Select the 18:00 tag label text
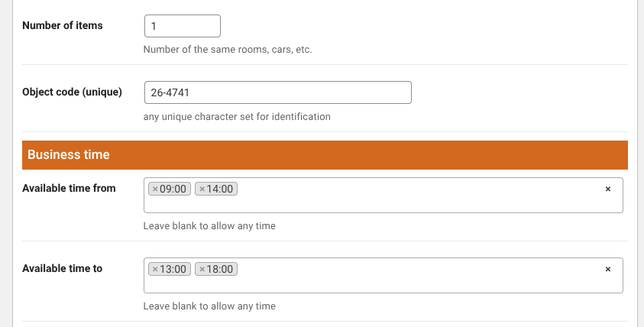 point(221,269)
